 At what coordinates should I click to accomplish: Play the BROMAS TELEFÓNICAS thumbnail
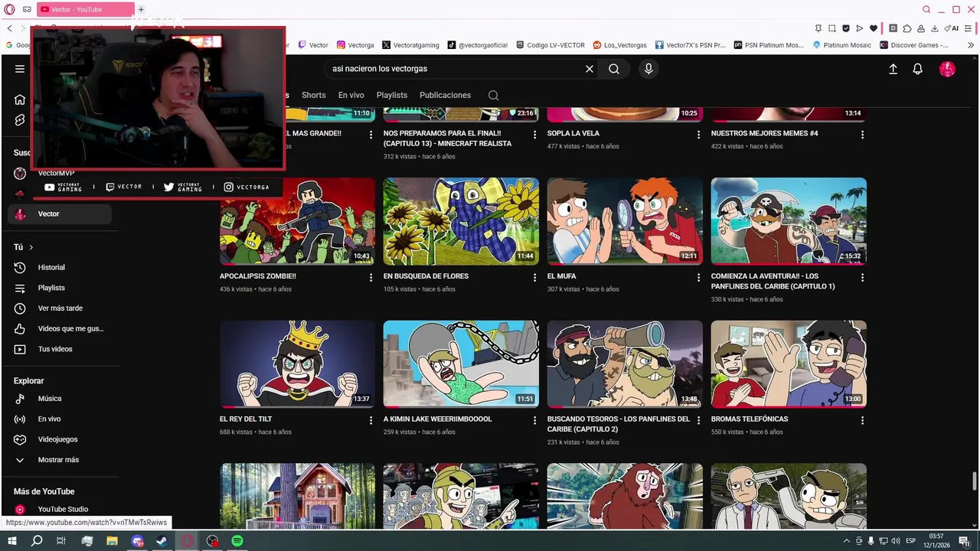point(789,364)
